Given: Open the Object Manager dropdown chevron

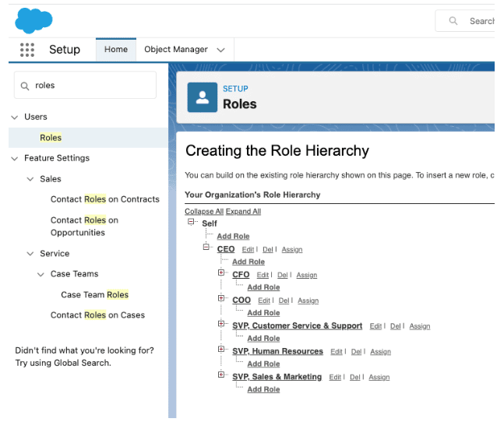Looking at the screenshot, I should click(x=220, y=50).
